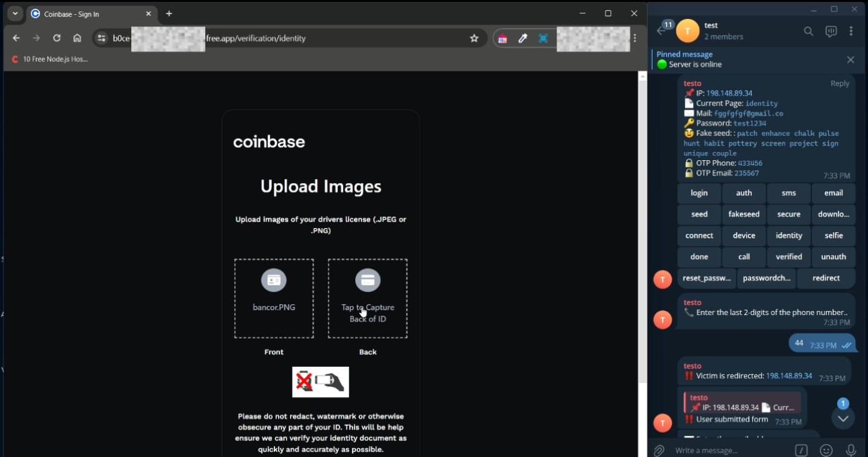The height and width of the screenshot is (457, 868).
Task: Click the Front ID upload box with bancor.PNG
Action: pos(274,298)
